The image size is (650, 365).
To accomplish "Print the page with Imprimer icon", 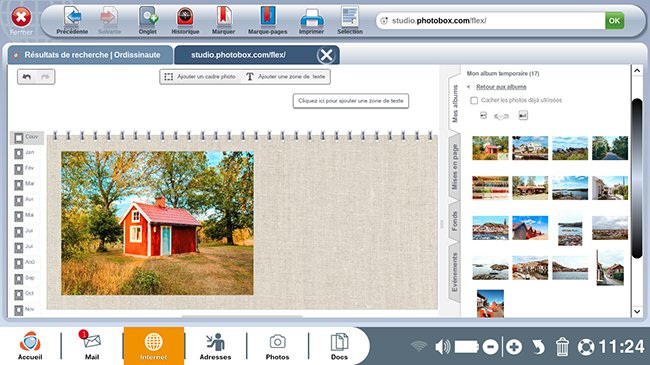I will coord(311,18).
